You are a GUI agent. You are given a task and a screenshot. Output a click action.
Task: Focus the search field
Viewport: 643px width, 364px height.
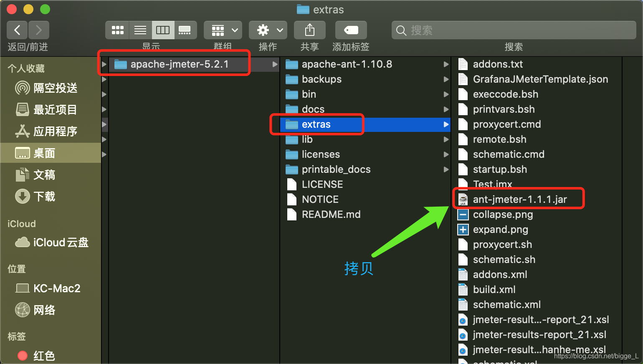(x=514, y=30)
